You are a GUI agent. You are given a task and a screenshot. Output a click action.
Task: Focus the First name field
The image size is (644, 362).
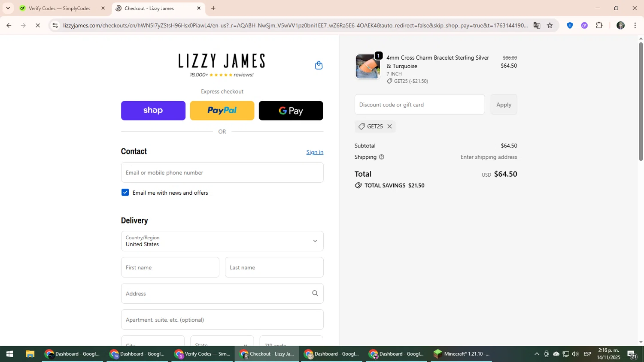(x=170, y=267)
